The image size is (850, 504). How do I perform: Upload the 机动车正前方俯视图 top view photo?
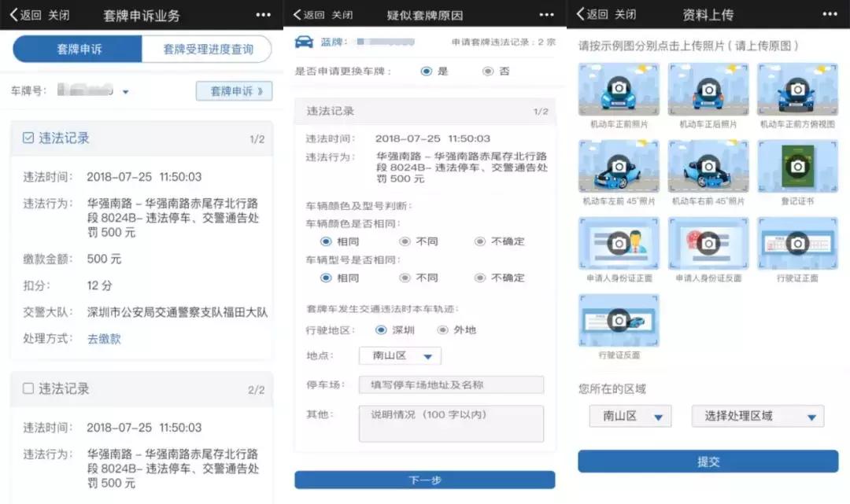tap(796, 90)
